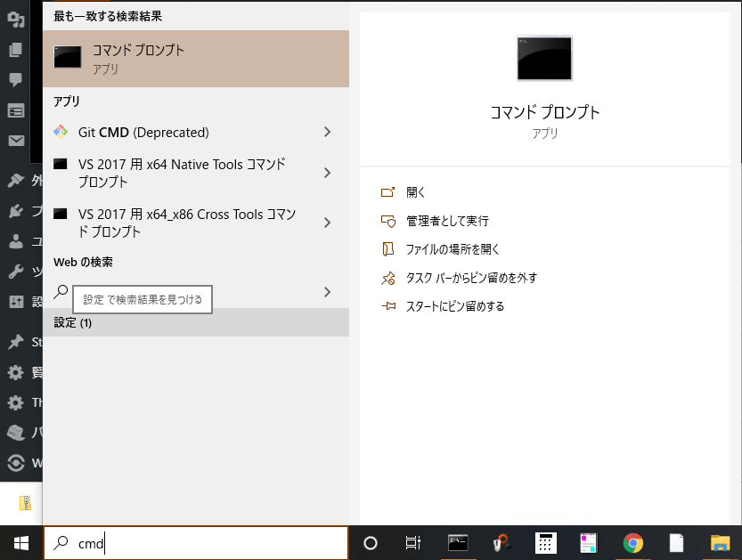
Task: Open Command Prompt icon on the taskbar
Action: click(x=458, y=543)
